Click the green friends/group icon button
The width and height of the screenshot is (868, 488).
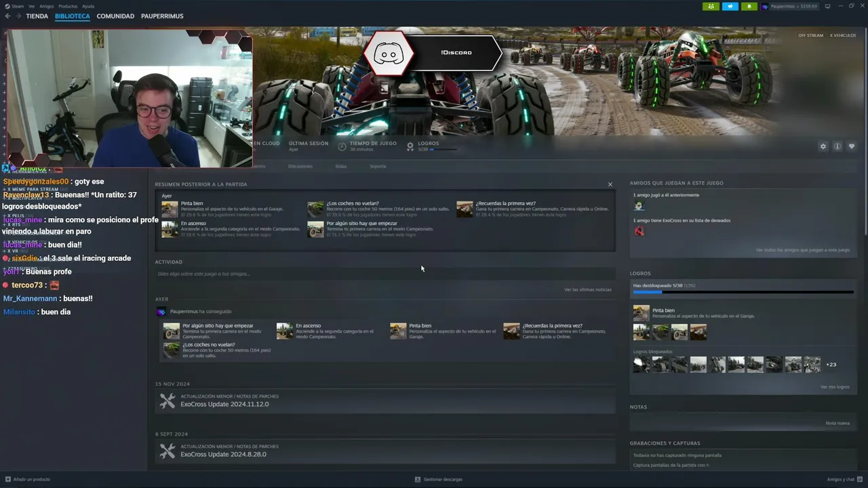[711, 6]
